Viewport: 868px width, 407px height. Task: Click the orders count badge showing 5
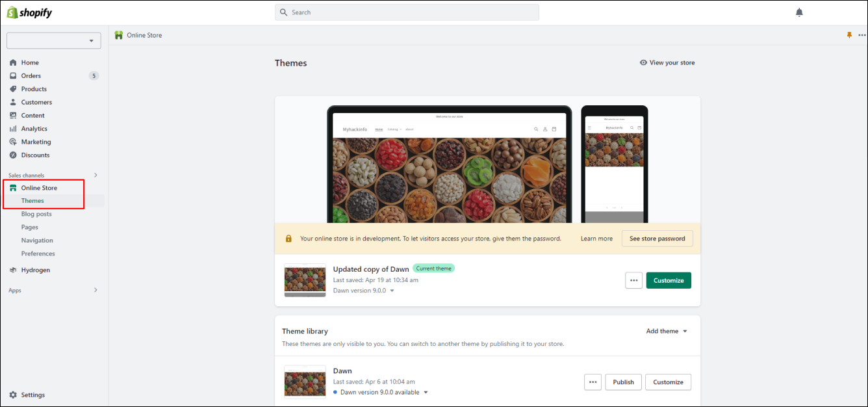[94, 75]
